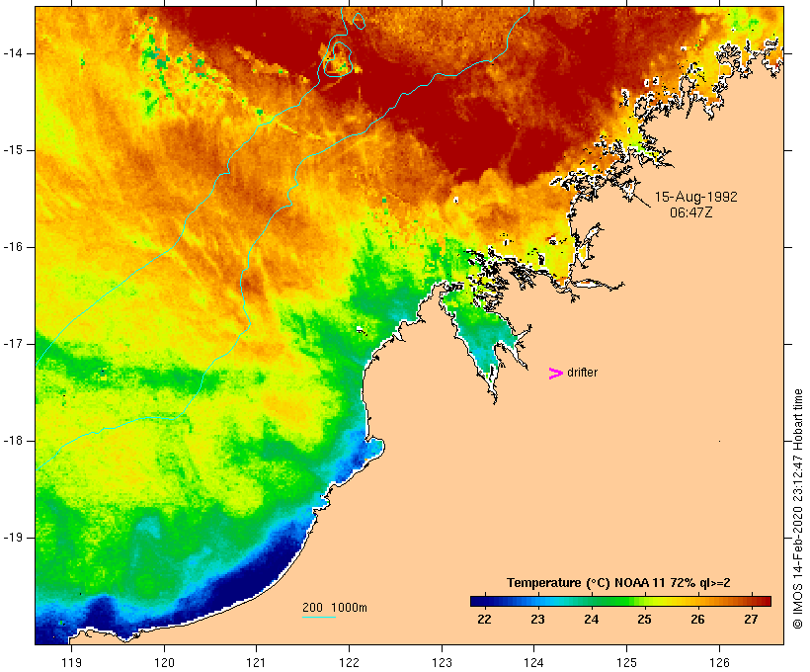Click colorbar tick label '25'

point(644,620)
